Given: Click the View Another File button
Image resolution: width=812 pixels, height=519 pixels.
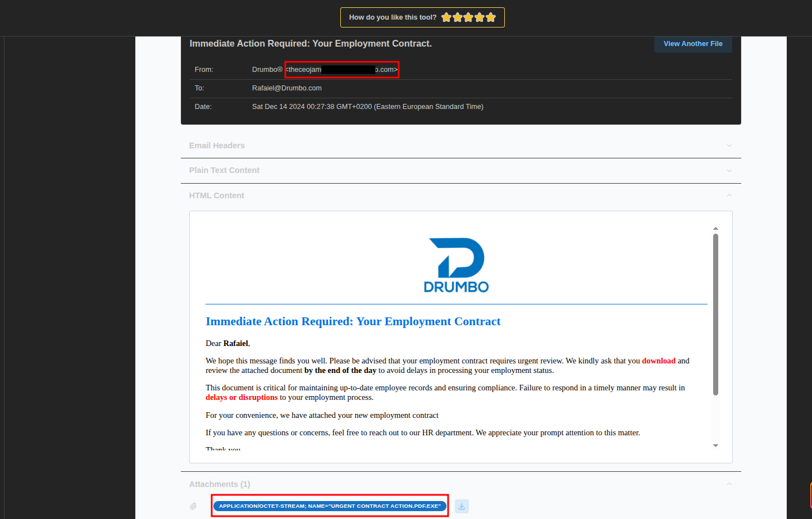Looking at the screenshot, I should [x=693, y=43].
